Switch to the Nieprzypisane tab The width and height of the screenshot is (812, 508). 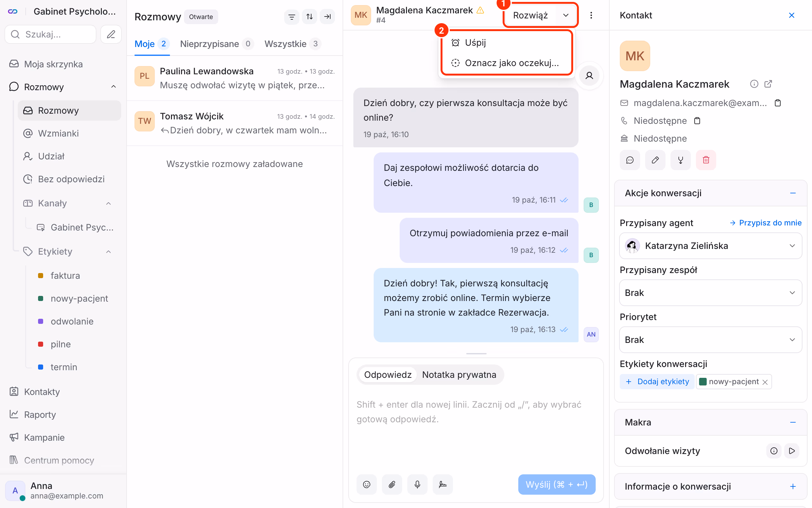[x=217, y=44]
